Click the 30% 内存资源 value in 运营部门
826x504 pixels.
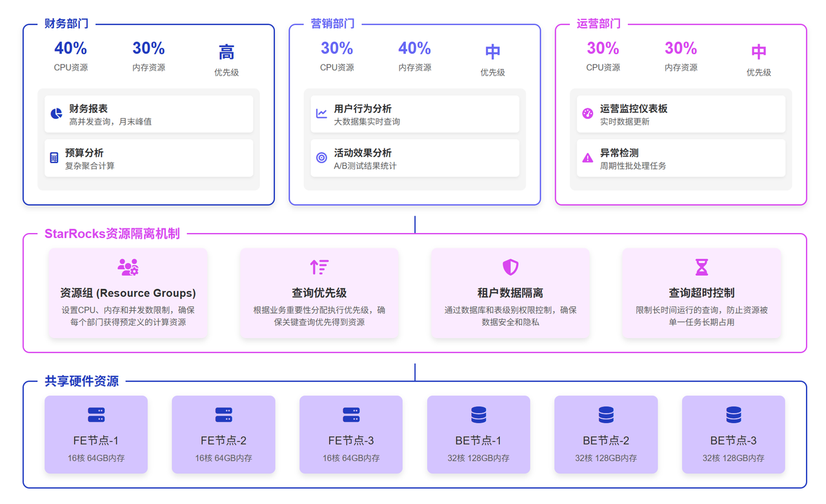click(x=681, y=48)
